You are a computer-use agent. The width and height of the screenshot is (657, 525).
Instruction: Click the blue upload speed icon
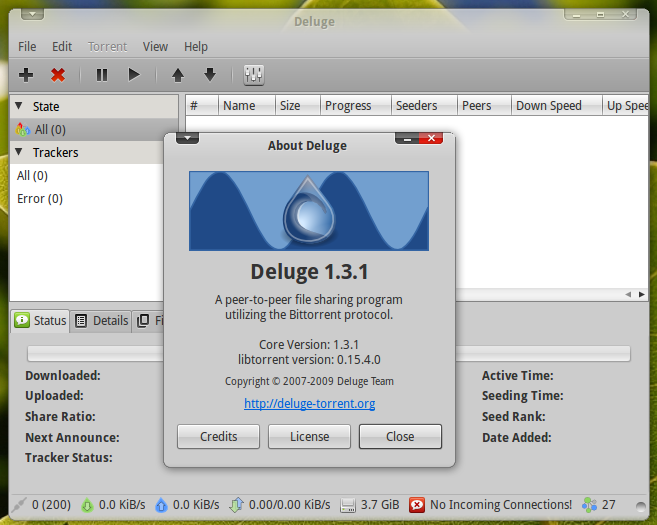coord(161,505)
